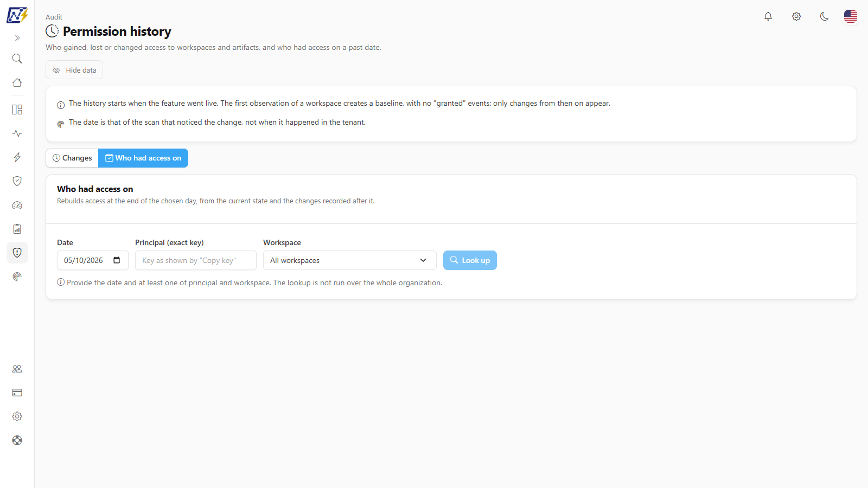Click the app logo in the sidebar
The image size is (868, 488).
tap(17, 15)
